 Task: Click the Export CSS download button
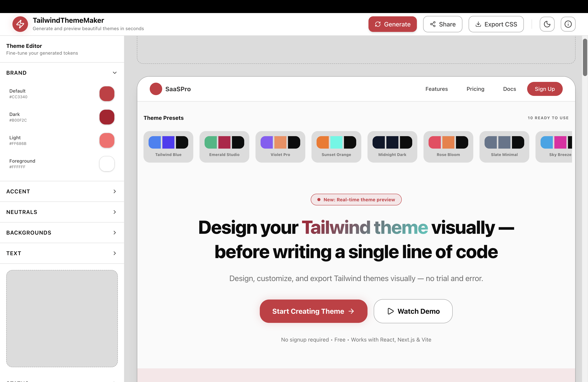point(496,24)
